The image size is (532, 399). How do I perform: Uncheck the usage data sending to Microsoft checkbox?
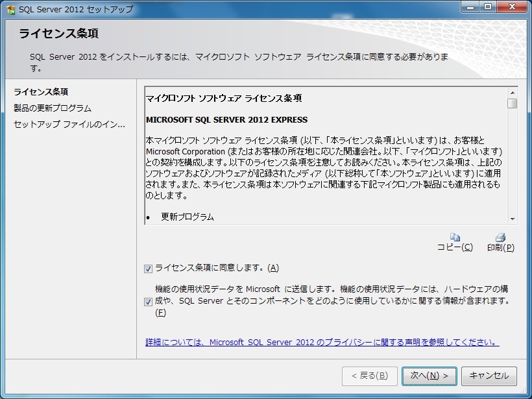click(149, 301)
